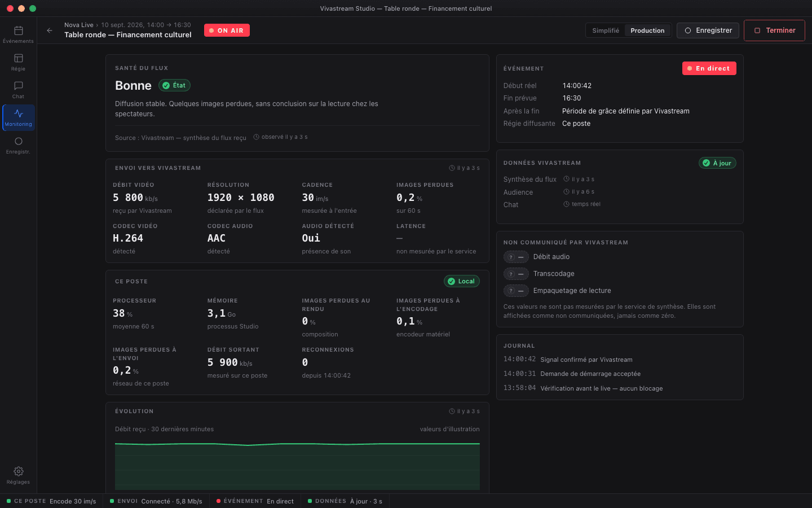Click status bar 'ENVOI Connecté · 5,8 Mb/s'
Viewport: 812px width, 508px height.
(156, 501)
